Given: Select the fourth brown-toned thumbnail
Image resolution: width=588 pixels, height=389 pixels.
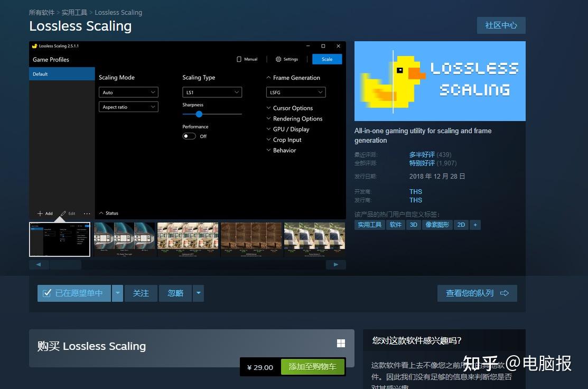Looking at the screenshot, I should click(x=251, y=239).
